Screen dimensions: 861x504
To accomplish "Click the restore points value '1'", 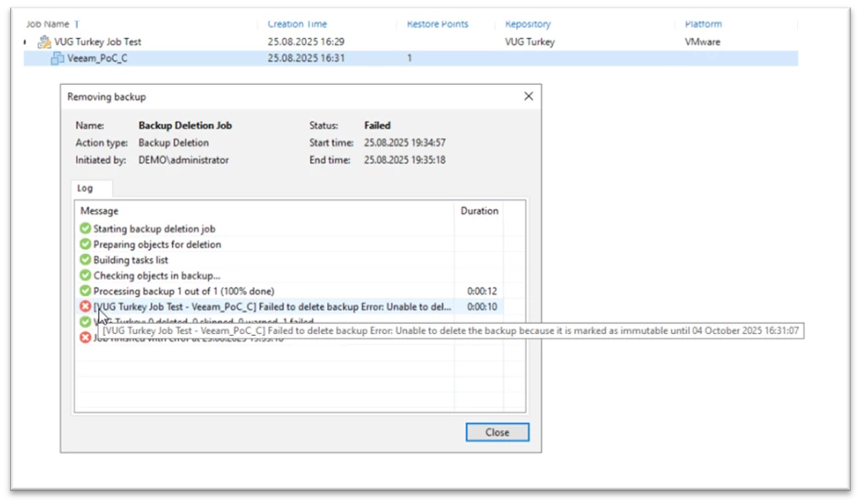I will pos(409,58).
